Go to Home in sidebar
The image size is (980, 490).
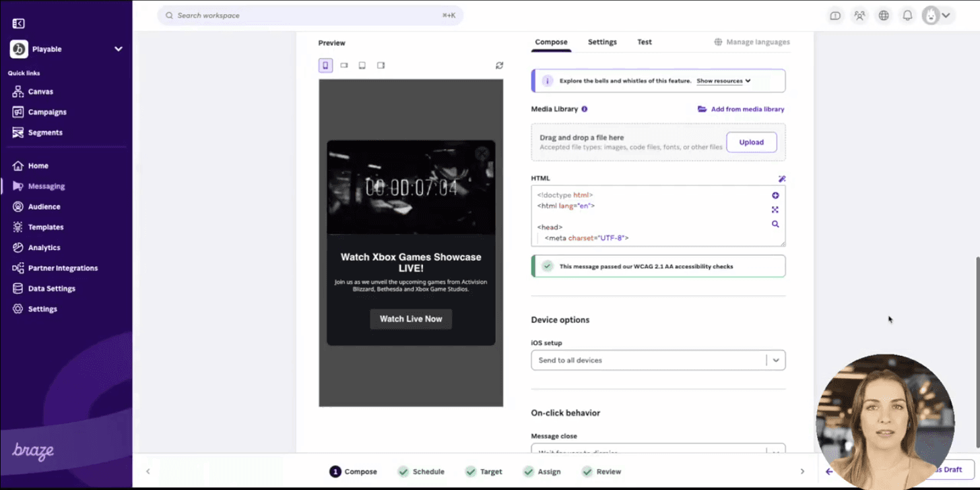point(30,166)
